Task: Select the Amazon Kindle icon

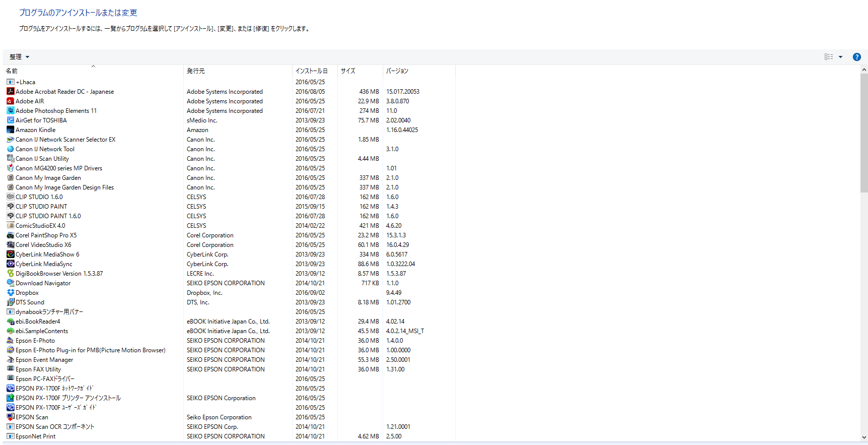Action: tap(10, 130)
